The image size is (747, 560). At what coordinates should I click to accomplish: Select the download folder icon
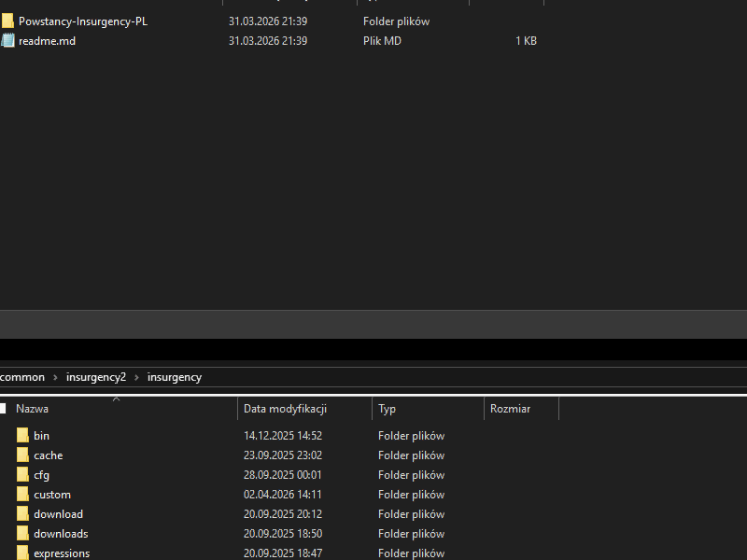[22, 514]
